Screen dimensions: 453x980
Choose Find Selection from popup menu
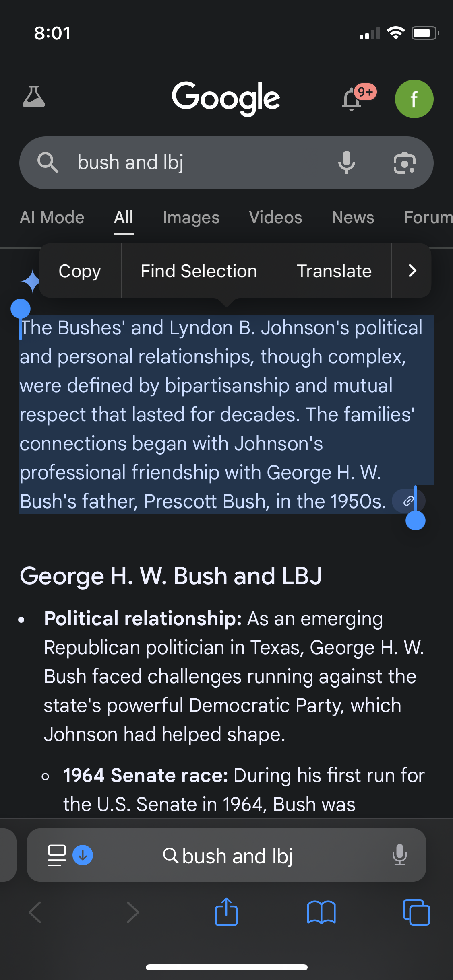click(199, 271)
